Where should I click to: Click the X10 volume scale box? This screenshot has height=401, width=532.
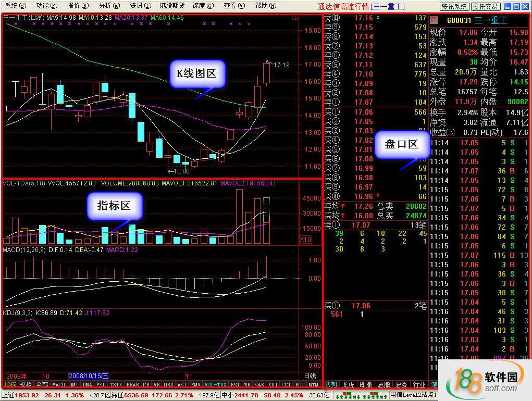306,240
